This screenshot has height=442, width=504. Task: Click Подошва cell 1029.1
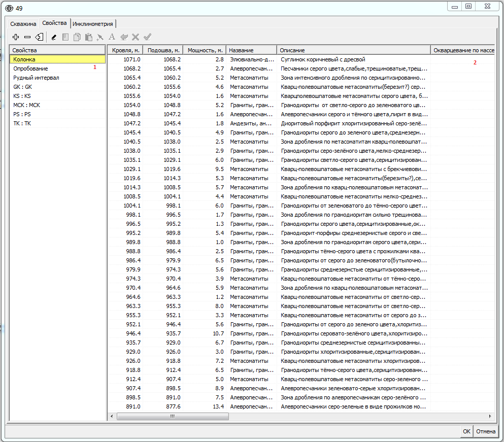163,160
